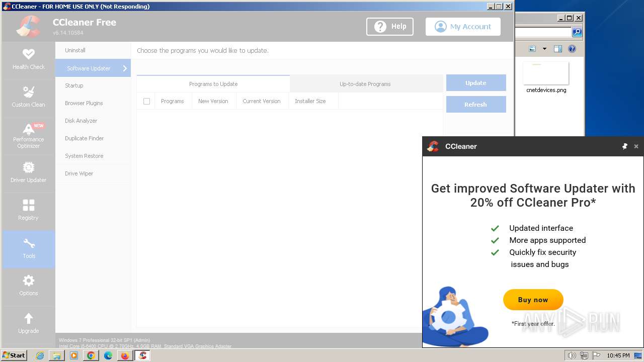Screen dimensions: 644x362
Task: Open Options section
Action: pyautogui.click(x=28, y=286)
